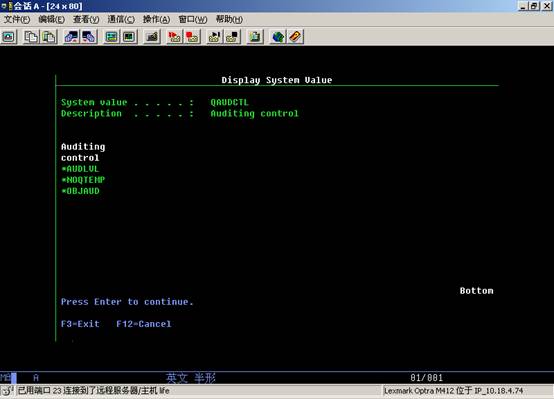Viewport: 554px width, 399px height.
Task: Open the session system menu icon in title bar
Action: click(x=6, y=6)
